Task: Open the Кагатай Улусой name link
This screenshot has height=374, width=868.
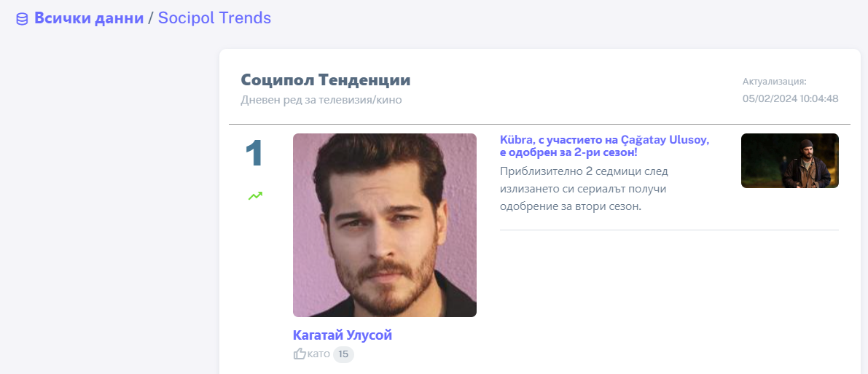Action: 342,335
